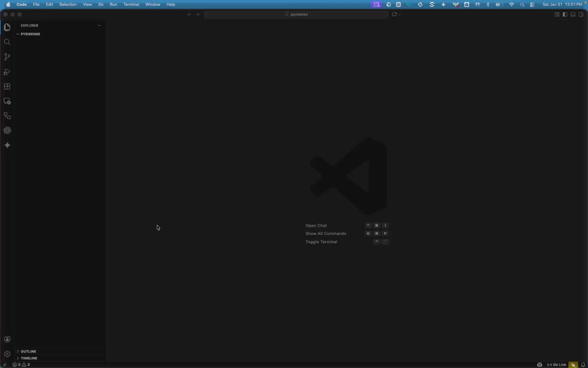Open the connected-boxes view icon below Remote Explorer
Screen dimensions: 588x368
[x=7, y=116]
